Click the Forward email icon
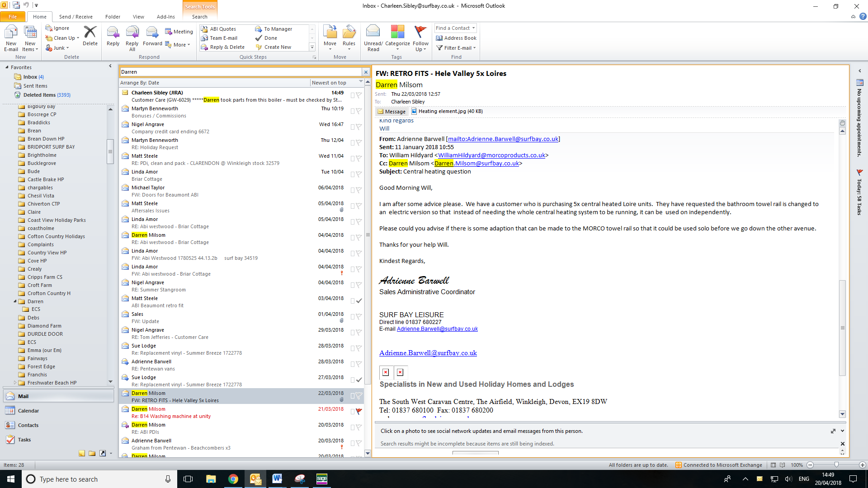The height and width of the screenshot is (488, 868). pyautogui.click(x=152, y=33)
